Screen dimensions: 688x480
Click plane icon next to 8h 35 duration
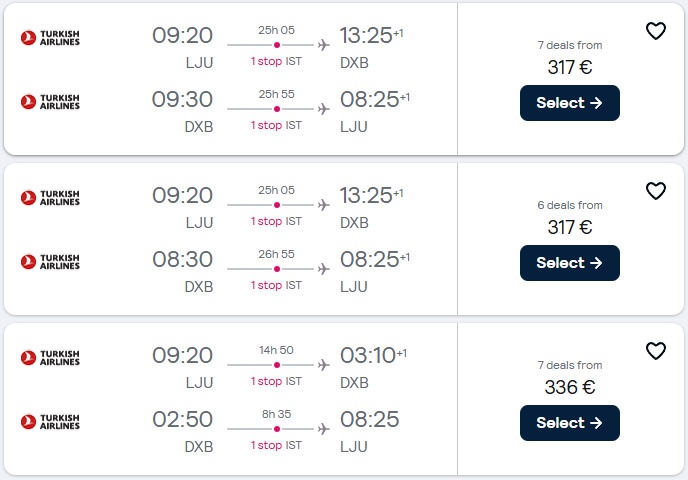pyautogui.click(x=323, y=429)
